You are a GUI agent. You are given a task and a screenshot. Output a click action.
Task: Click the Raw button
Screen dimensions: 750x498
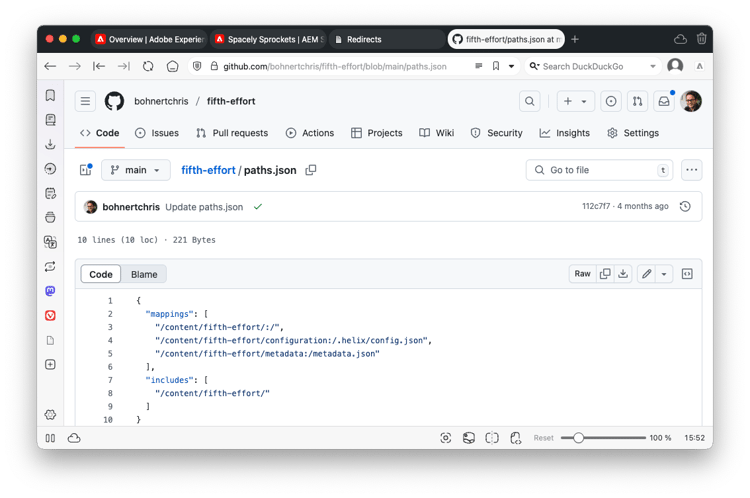coord(582,274)
